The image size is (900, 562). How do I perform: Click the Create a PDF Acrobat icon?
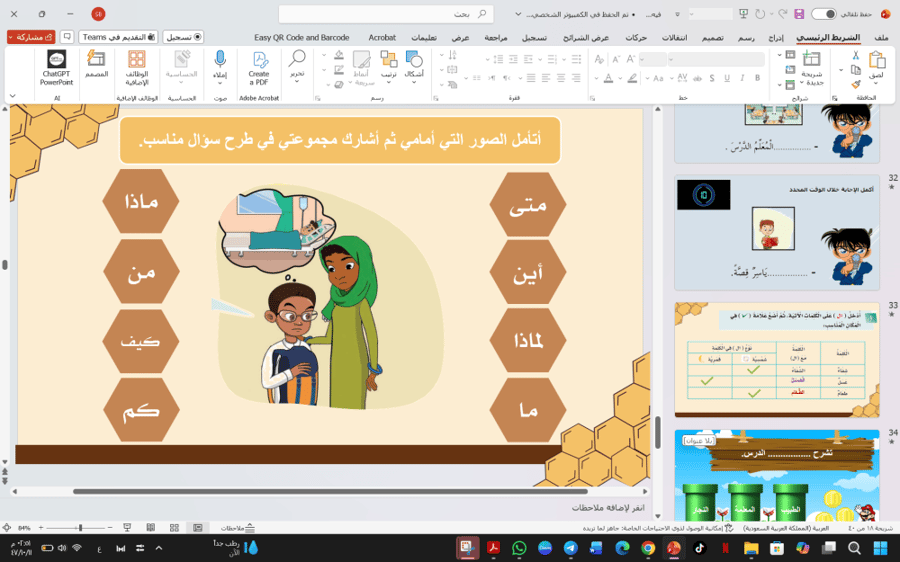pyautogui.click(x=259, y=68)
